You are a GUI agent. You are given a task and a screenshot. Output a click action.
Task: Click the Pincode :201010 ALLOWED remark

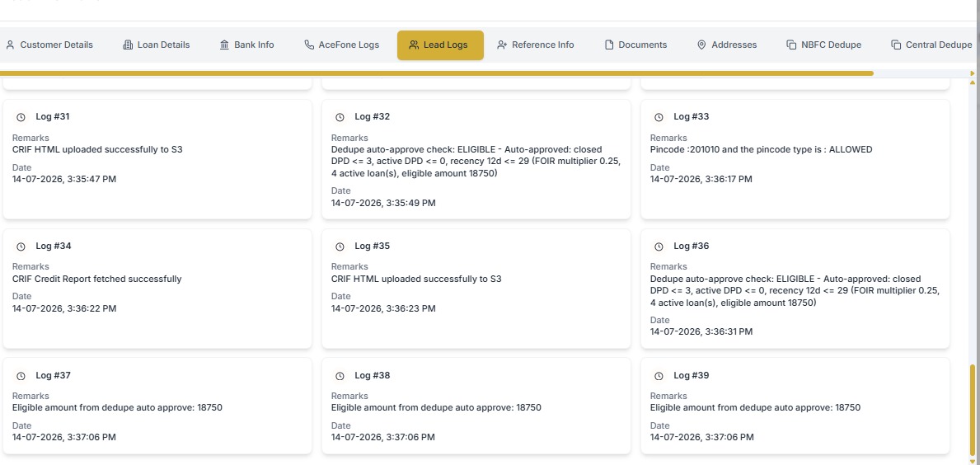coord(762,150)
